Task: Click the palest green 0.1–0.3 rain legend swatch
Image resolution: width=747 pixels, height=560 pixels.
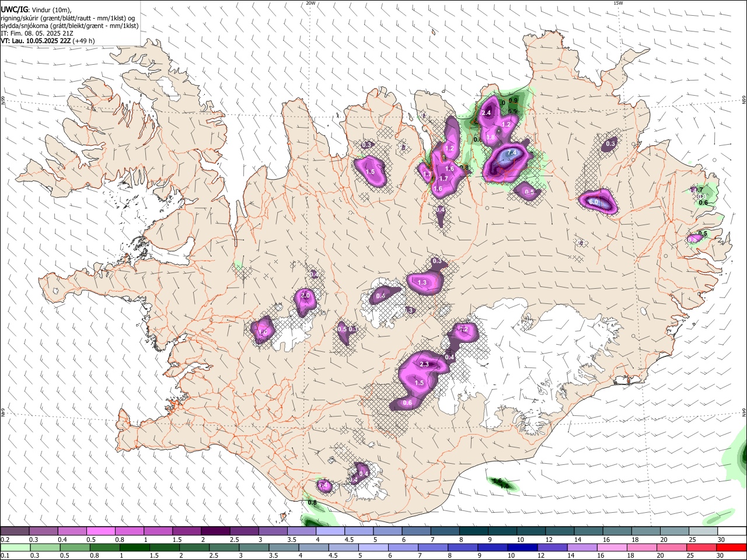Action: [x=15, y=548]
